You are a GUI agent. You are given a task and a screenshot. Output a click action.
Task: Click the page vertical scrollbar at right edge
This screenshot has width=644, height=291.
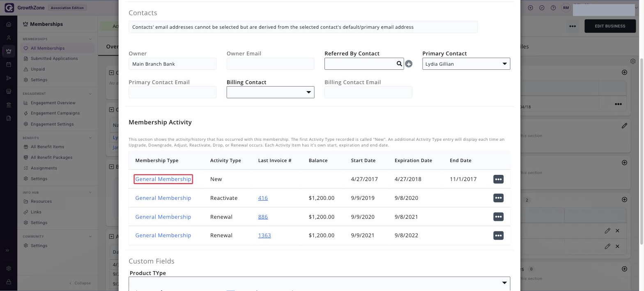pyautogui.click(x=642, y=151)
